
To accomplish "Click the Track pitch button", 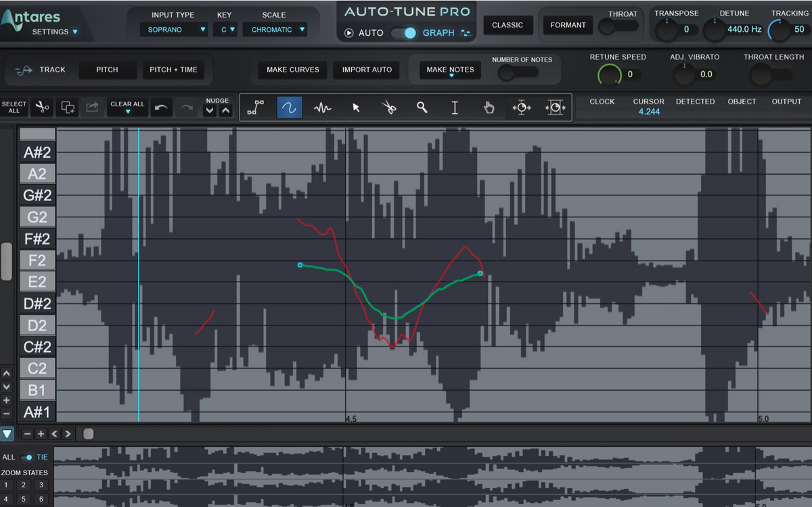I will [x=40, y=70].
